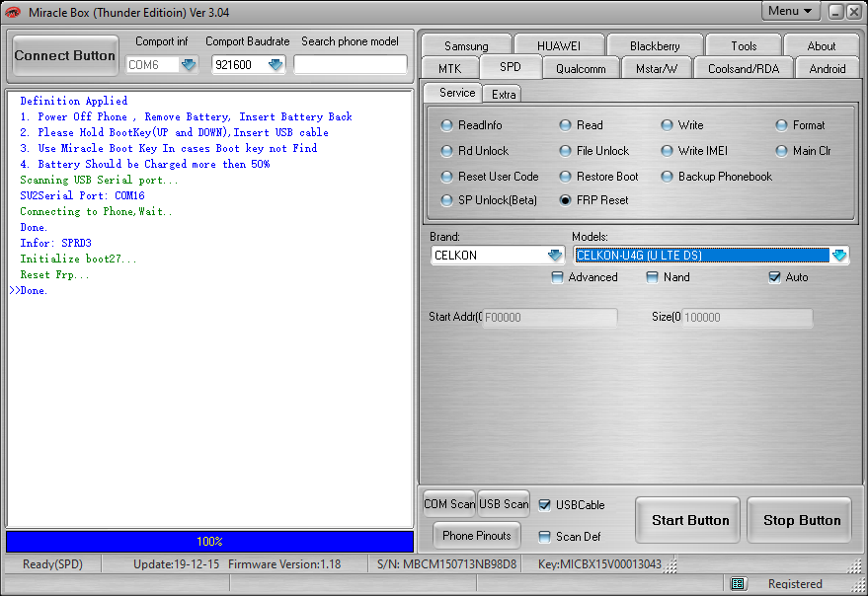Open the About tab

point(821,46)
